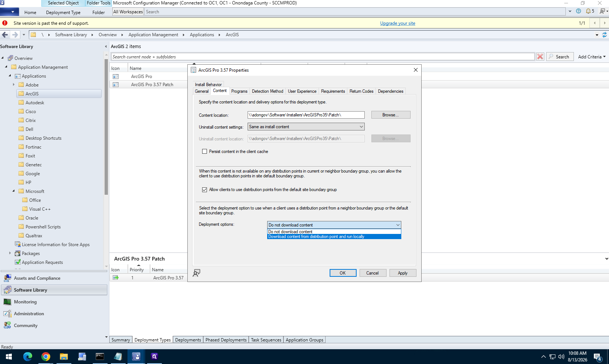The width and height of the screenshot is (609, 364).
Task: Click the volume speaker tray icon
Action: pos(561,357)
